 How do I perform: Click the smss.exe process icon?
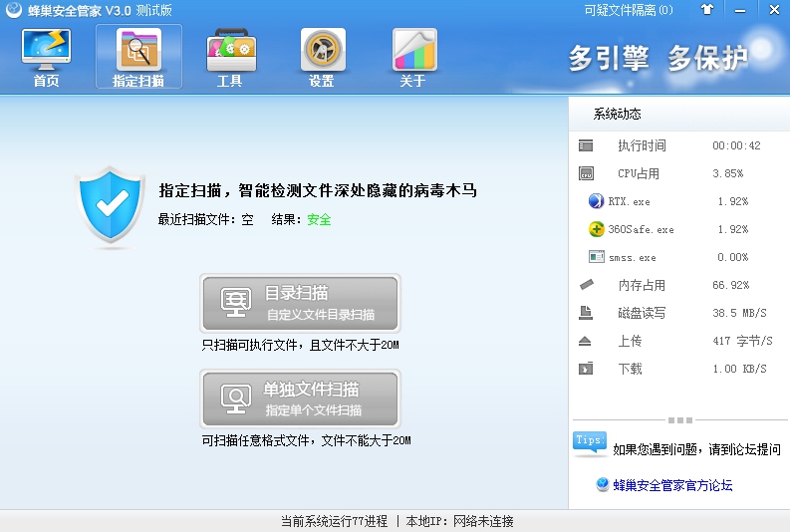[597, 257]
